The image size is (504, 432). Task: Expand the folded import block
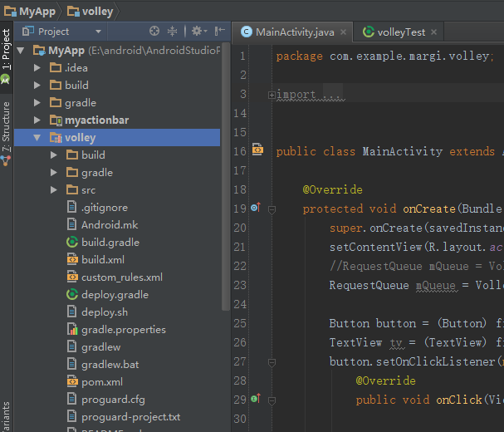click(x=272, y=95)
